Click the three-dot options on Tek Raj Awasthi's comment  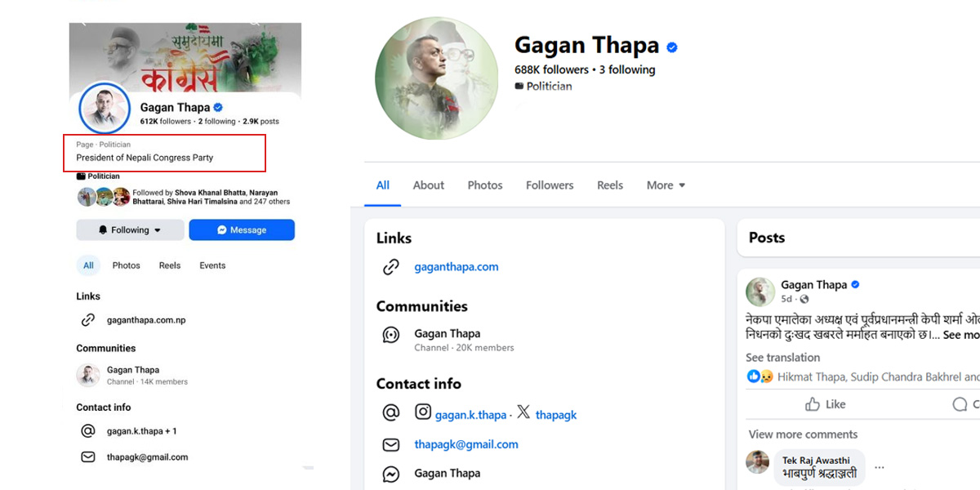880,468
